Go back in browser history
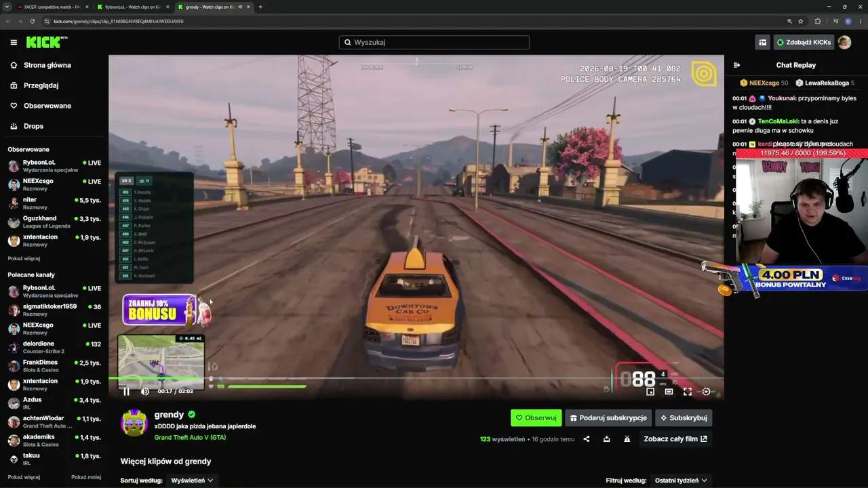Screen dimensions: 868x488 [8, 21]
